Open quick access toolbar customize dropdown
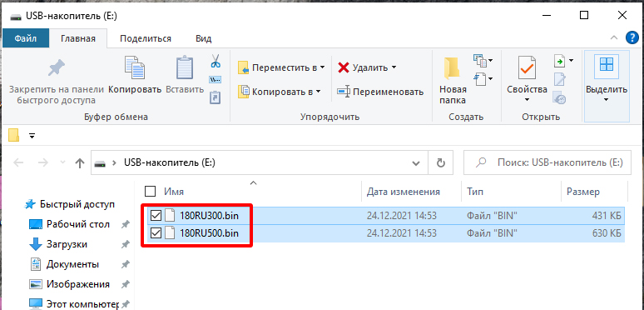Viewport: 644px width, 310px height. (32, 135)
